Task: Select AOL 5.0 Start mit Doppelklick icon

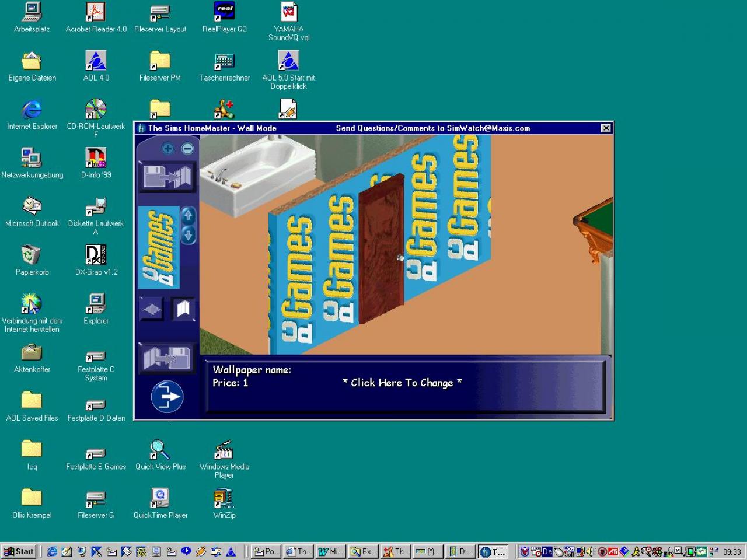Action: [288, 70]
